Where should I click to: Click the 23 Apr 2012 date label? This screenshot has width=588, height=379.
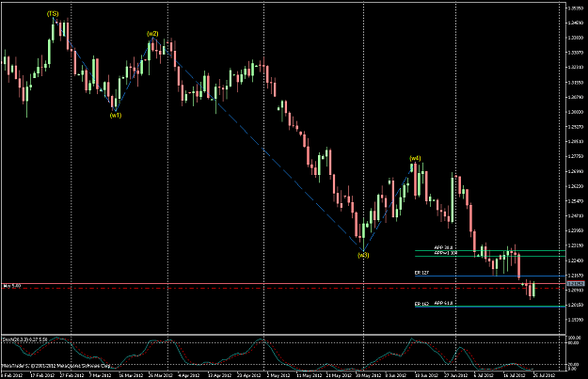[x=249, y=375]
